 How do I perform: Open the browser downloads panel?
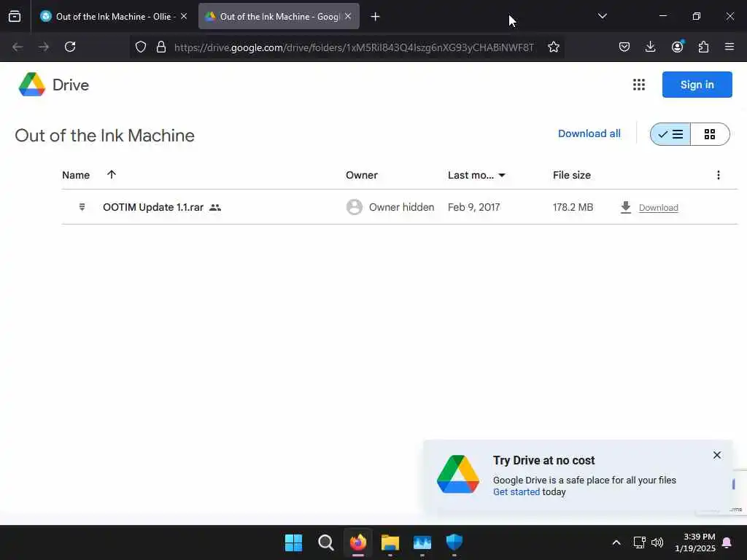point(650,47)
